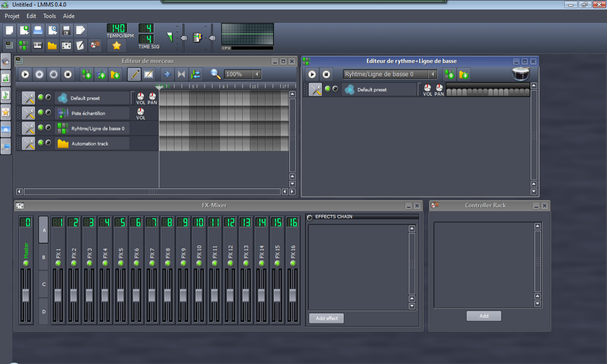Click the FX 8 fader handle
The width and height of the screenshot is (607, 364).
[x=167, y=296]
